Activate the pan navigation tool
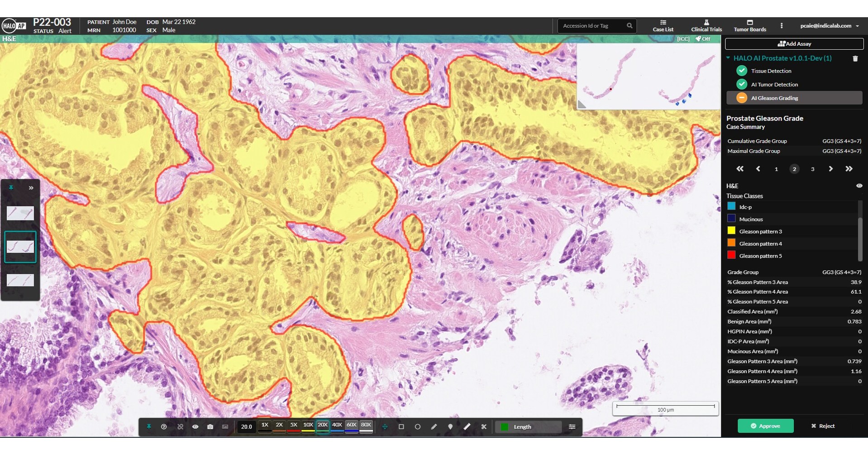Viewport: 868px width, 455px height. click(x=385, y=426)
